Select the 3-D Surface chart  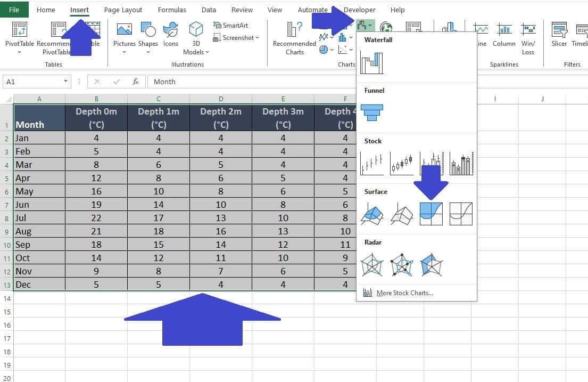371,214
